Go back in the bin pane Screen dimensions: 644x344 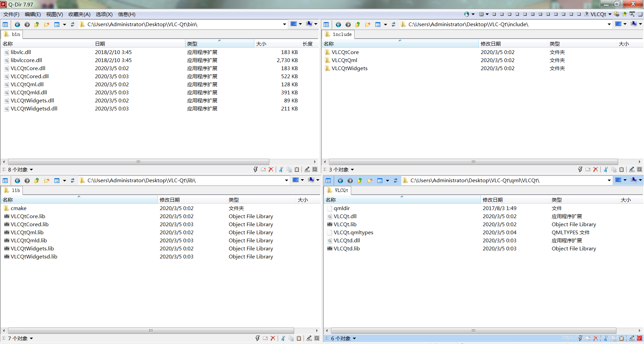(x=17, y=24)
